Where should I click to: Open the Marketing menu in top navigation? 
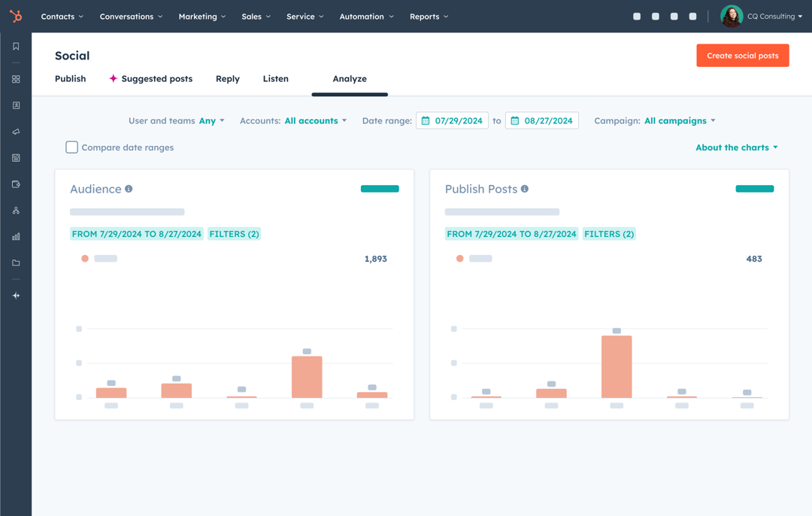[x=201, y=16]
